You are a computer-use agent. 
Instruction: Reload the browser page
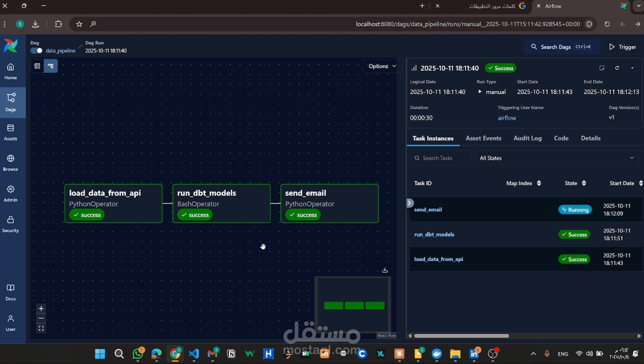tap(607, 24)
